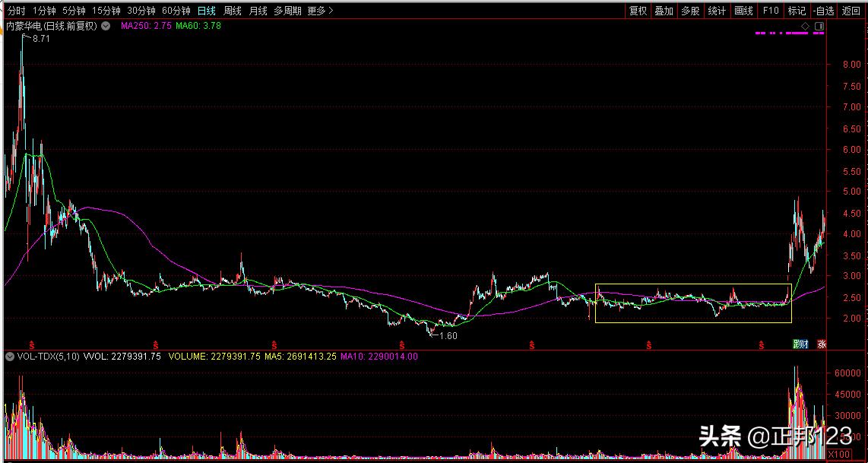Click the 8.00 price axis label
868x463 pixels.
(x=853, y=65)
